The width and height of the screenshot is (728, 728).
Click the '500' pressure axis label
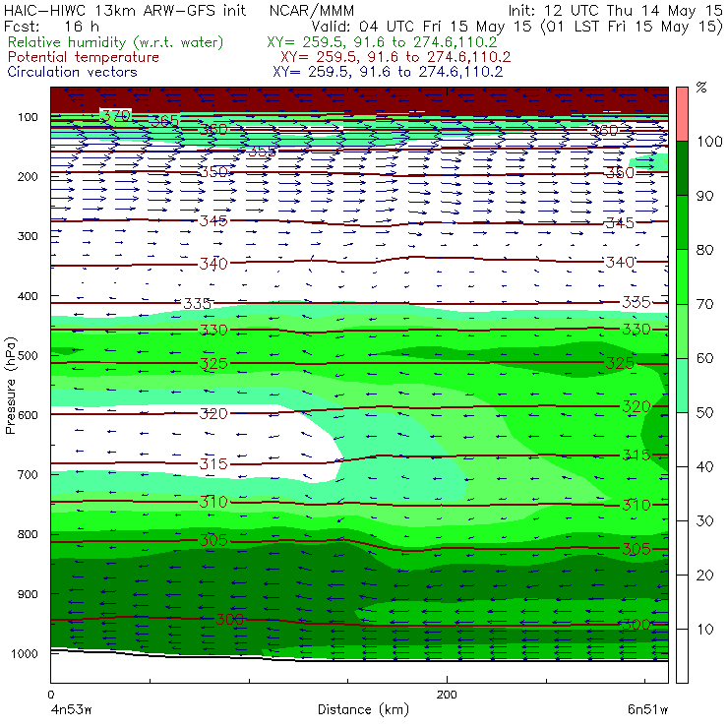click(28, 356)
